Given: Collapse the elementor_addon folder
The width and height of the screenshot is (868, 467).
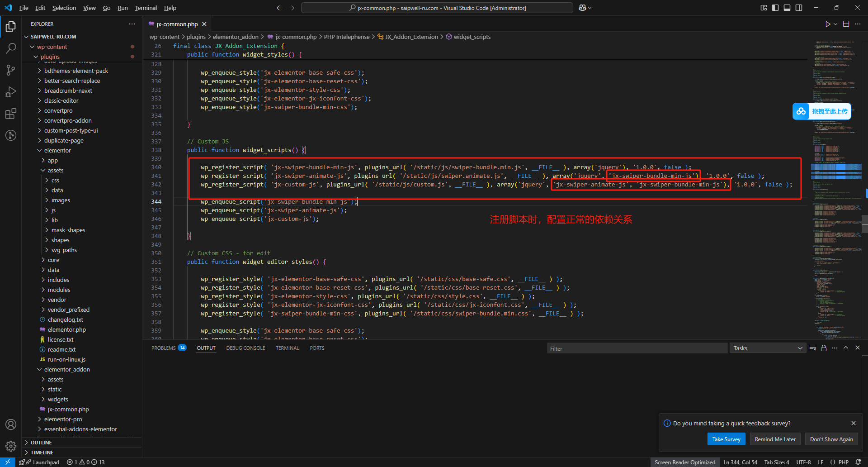Looking at the screenshot, I should 67,369.
